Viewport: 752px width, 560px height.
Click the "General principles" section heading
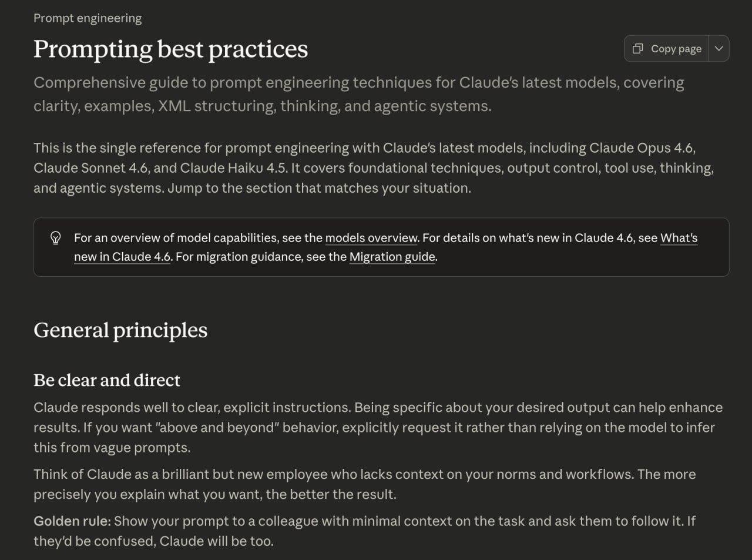[x=120, y=330]
